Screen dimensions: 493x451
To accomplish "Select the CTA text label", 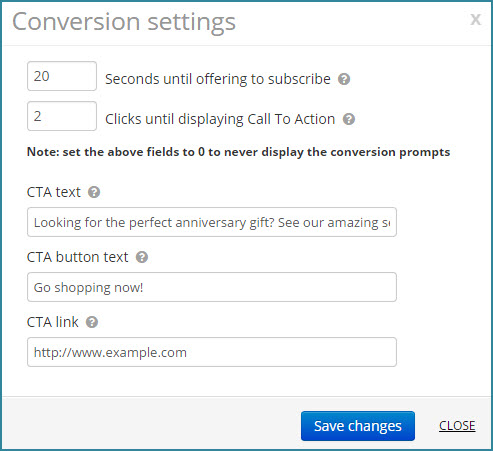I will click(54, 192).
